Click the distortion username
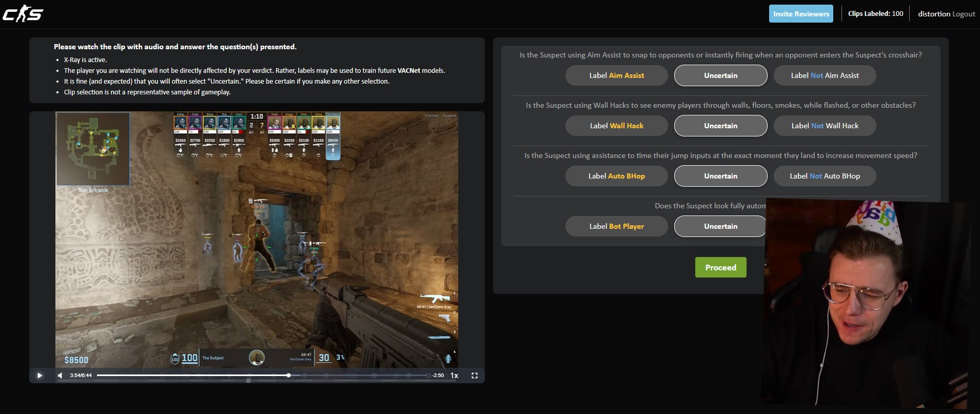Viewport: 980px width, 414px height. click(934, 14)
